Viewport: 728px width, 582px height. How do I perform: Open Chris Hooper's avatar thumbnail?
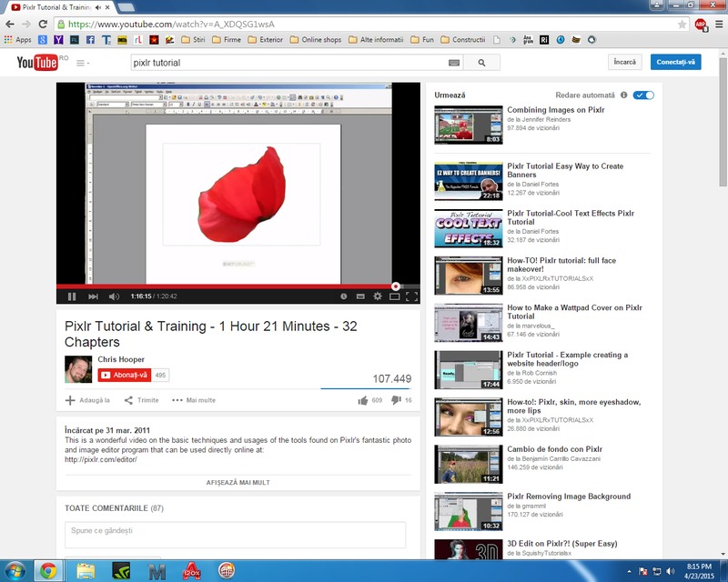pyautogui.click(x=78, y=369)
